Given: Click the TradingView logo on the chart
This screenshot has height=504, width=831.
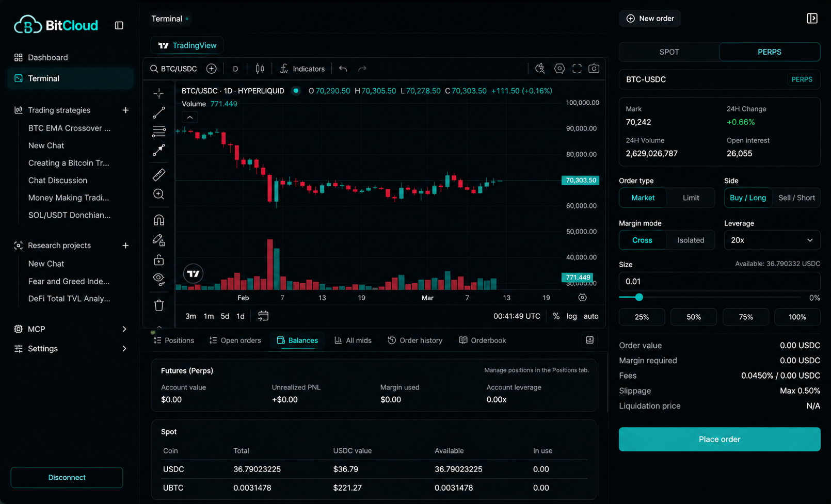Looking at the screenshot, I should (193, 273).
